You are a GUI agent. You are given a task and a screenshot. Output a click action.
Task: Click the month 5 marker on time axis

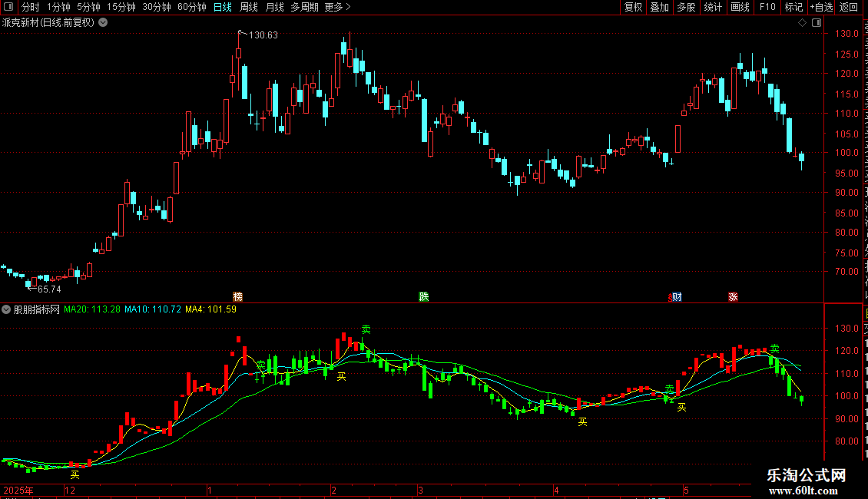(x=686, y=490)
